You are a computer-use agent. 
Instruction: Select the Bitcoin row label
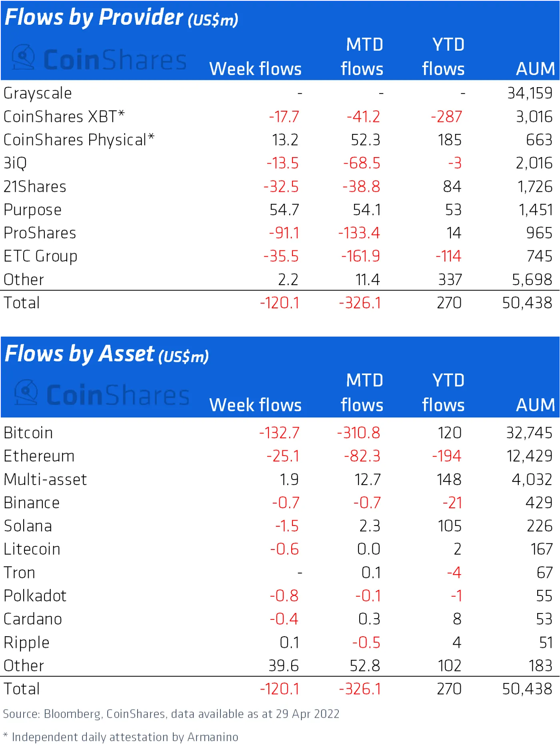coord(28,433)
